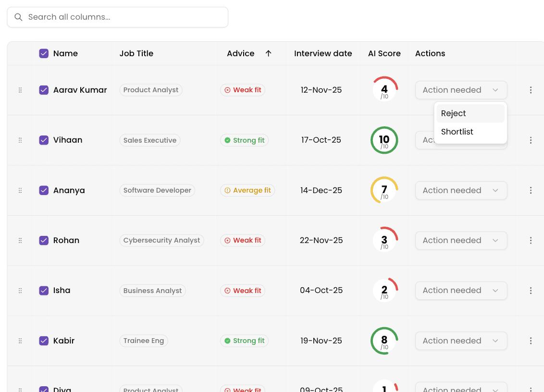Collapse Aarav Kumar's Action needed dropdown
Screen dimensions: 544x392
(x=461, y=90)
